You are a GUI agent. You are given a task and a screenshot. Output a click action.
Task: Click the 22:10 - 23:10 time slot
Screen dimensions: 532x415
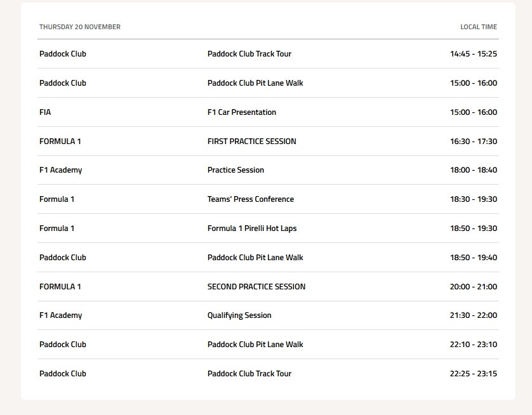[x=473, y=345]
